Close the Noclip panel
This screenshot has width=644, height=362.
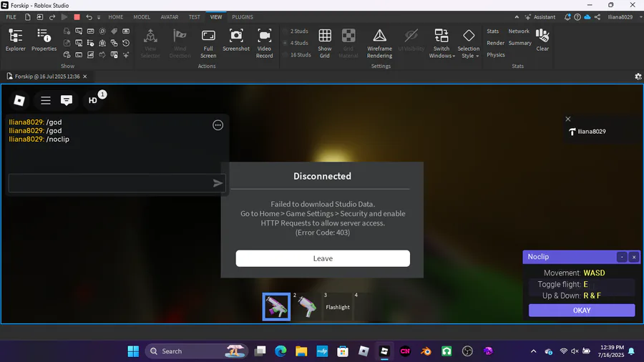[x=634, y=257]
